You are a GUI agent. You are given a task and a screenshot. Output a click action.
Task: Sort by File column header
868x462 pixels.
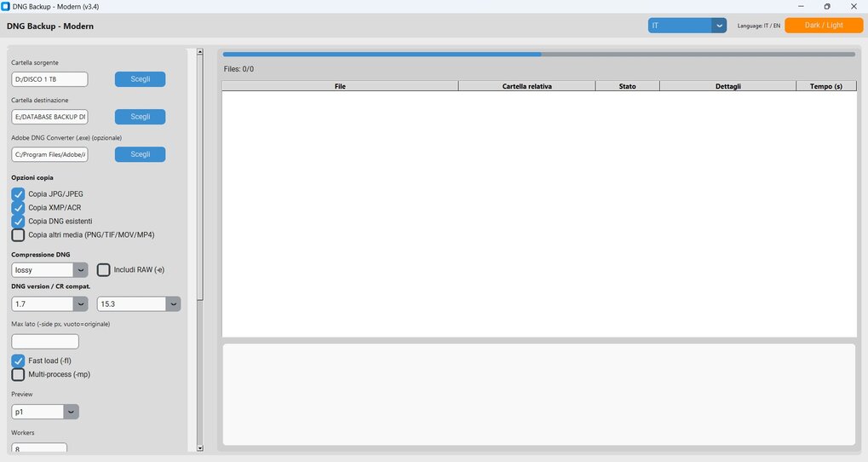click(x=340, y=86)
